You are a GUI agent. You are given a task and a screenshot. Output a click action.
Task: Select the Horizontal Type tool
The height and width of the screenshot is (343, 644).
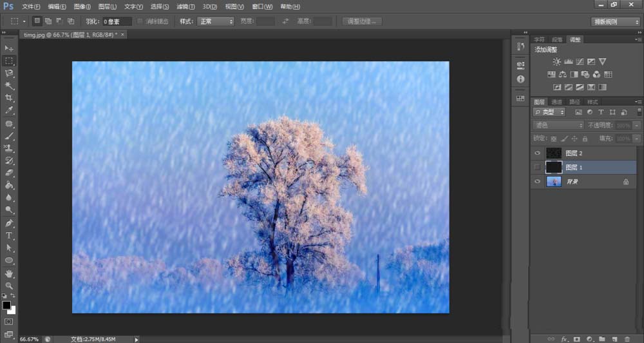[x=9, y=236]
